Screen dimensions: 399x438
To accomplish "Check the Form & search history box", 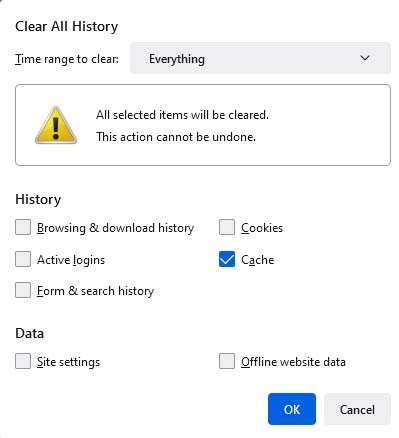I will [x=23, y=290].
